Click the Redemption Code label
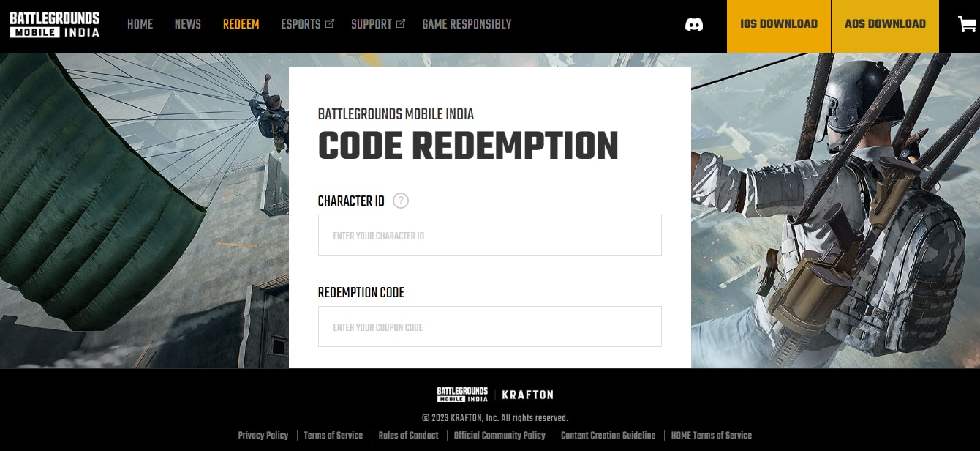Image resolution: width=980 pixels, height=451 pixels. [x=361, y=292]
